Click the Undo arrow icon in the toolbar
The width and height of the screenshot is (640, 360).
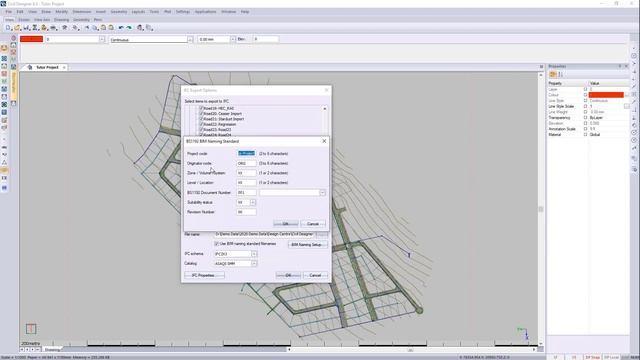(x=121, y=28)
